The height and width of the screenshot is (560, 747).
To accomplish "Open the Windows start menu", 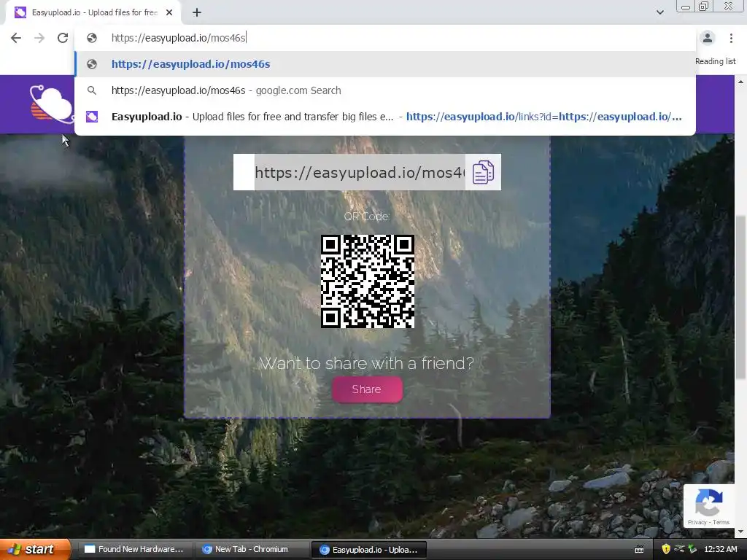I will point(35,550).
